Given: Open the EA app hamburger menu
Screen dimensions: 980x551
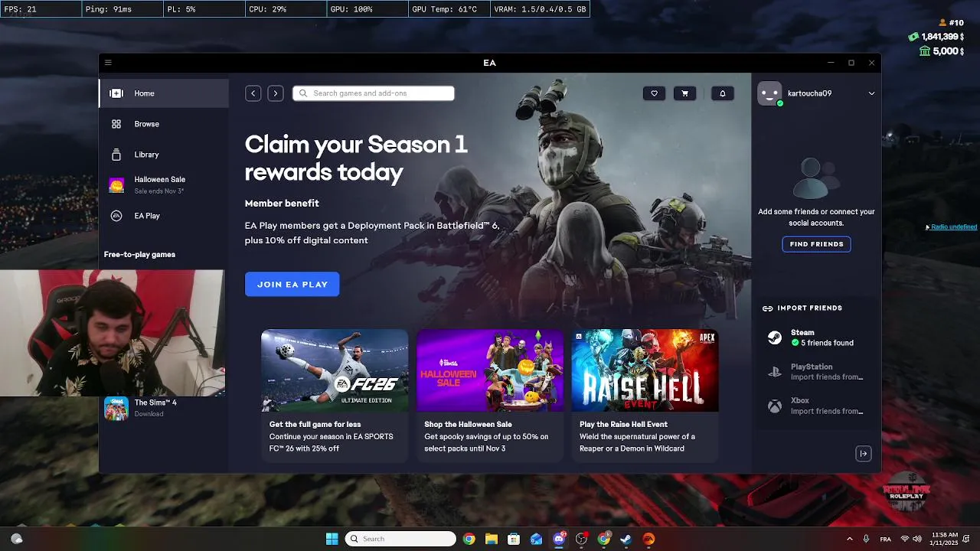Looking at the screenshot, I should (x=108, y=63).
